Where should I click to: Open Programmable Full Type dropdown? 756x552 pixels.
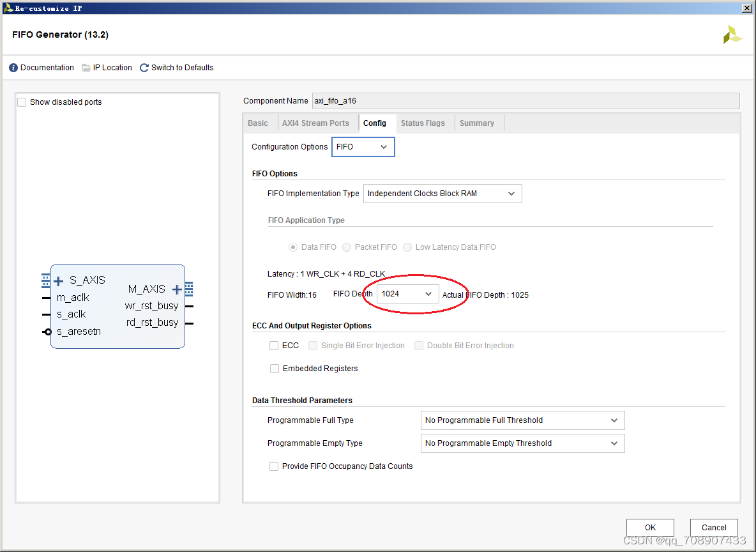click(522, 420)
